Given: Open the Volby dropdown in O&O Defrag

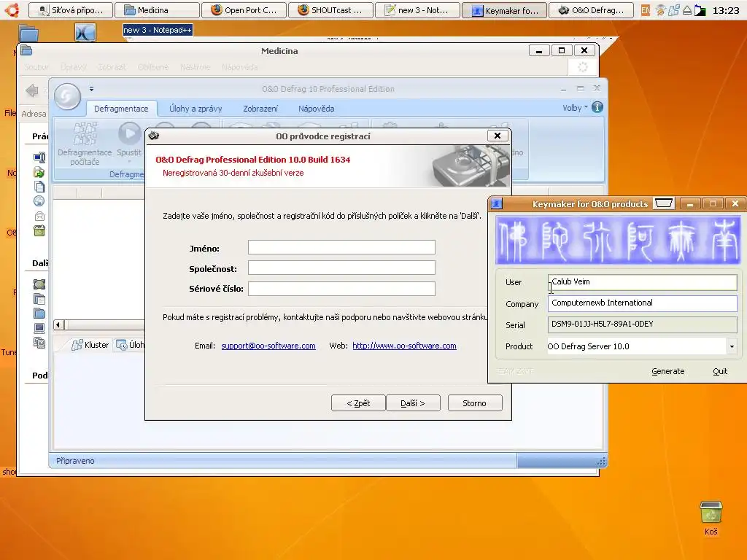Looking at the screenshot, I should tap(575, 108).
